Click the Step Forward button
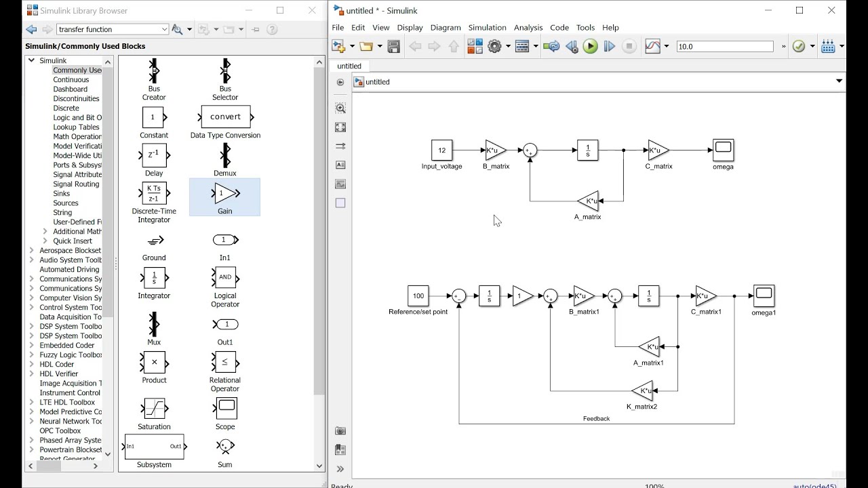Viewport: 868px width, 488px height. pos(609,46)
